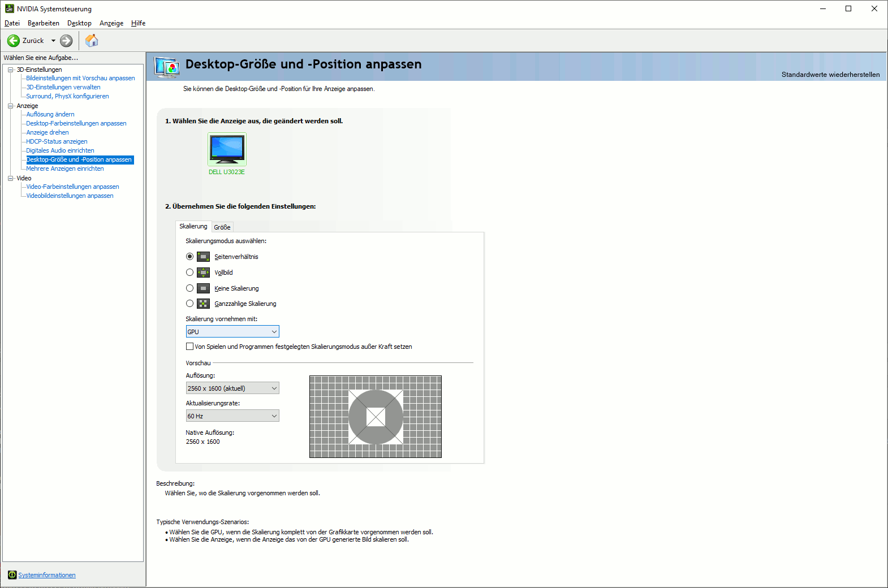The image size is (888, 588).
Task: Open the Auflösung 2560 x 1600 dropdown
Action: pyautogui.click(x=232, y=388)
